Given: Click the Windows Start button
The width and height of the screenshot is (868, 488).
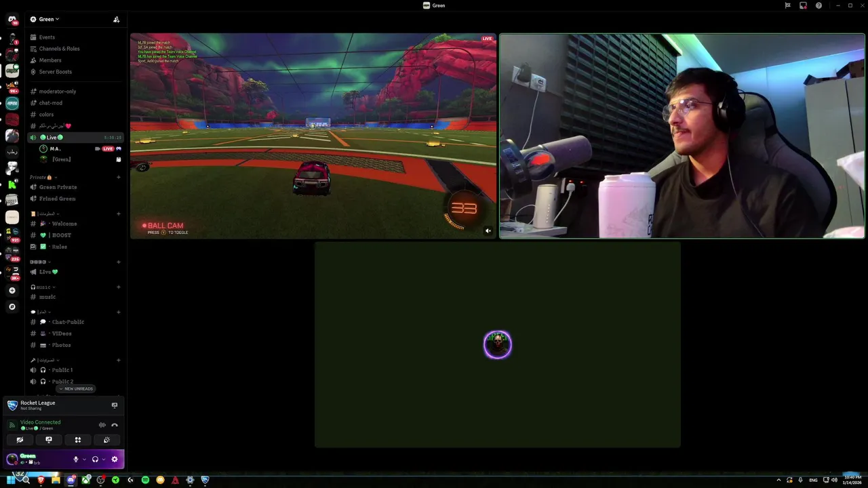Looking at the screenshot, I should 11,480.
